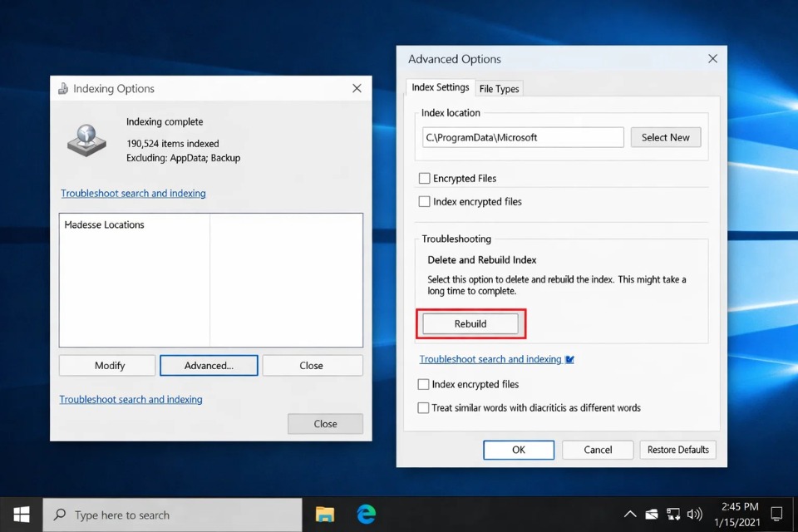The width and height of the screenshot is (798, 532).
Task: Expand hidden icons in the system tray
Action: point(632,514)
